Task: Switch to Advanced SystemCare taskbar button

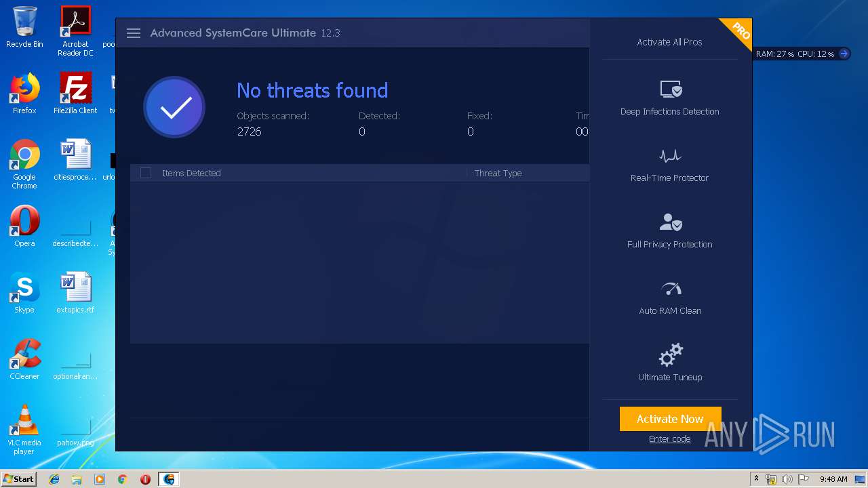Action: pyautogui.click(x=169, y=479)
